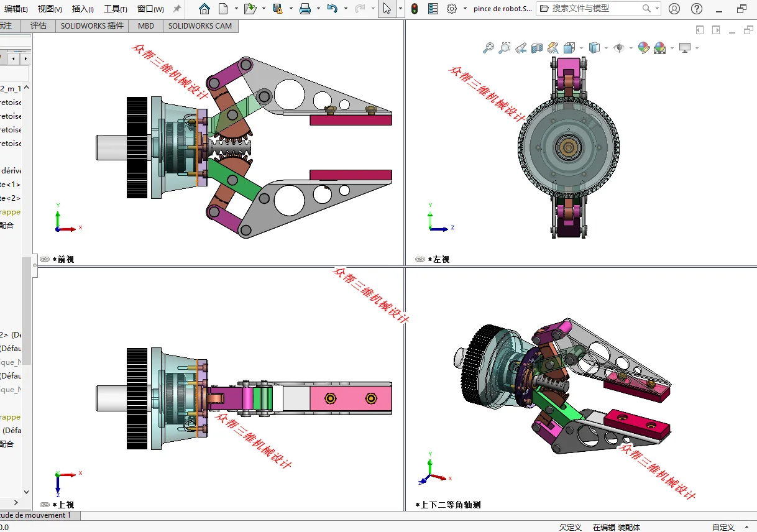Undo the last action
The width and height of the screenshot is (757, 532).
(333, 9)
